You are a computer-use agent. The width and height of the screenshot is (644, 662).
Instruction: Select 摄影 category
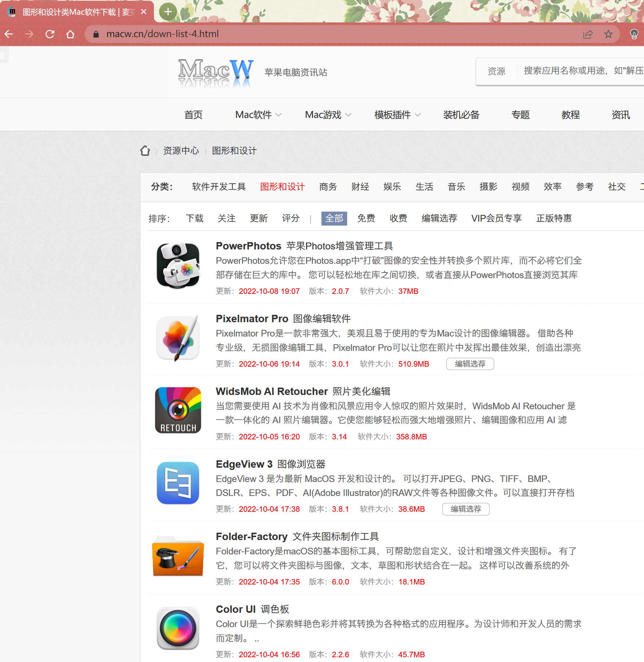click(x=489, y=187)
